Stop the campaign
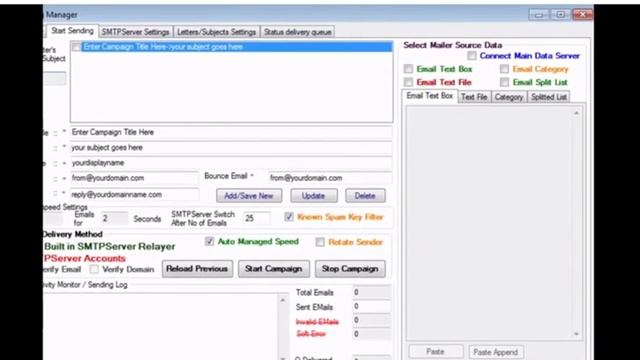Viewport: 640px width, 360px height. click(350, 269)
